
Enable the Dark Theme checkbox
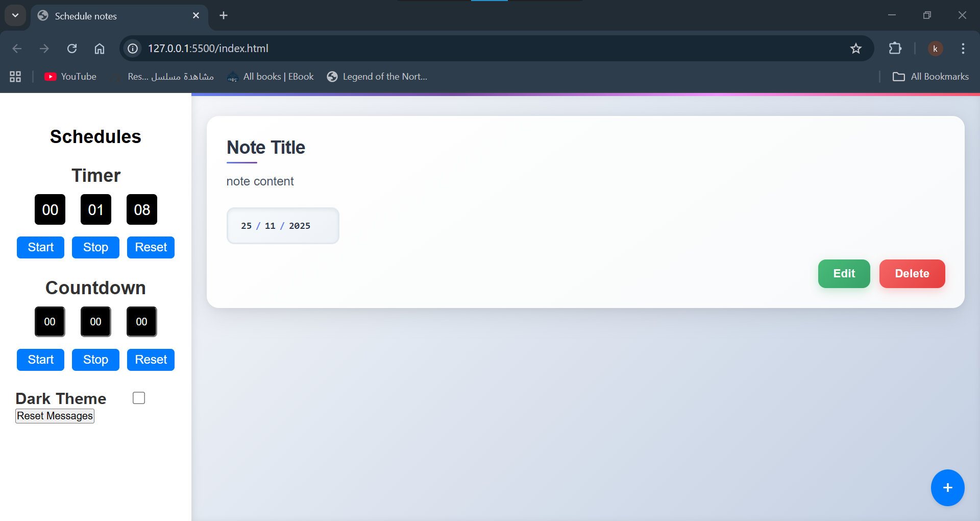pyautogui.click(x=139, y=398)
